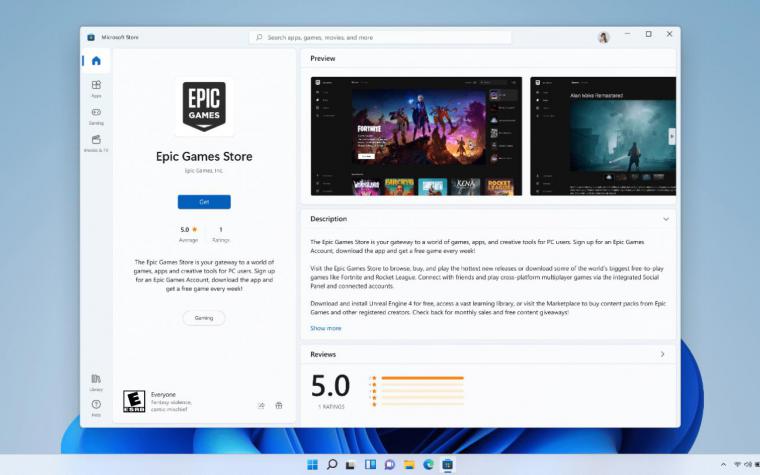The image size is (760, 475).
Task: Open the Epic Games, Inc. publisher link
Action: [x=204, y=171]
